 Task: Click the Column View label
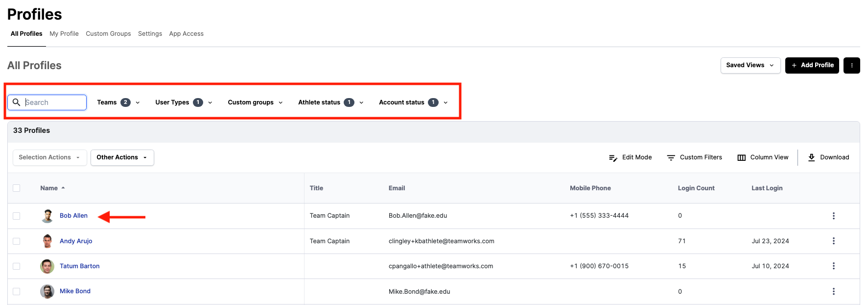point(769,157)
